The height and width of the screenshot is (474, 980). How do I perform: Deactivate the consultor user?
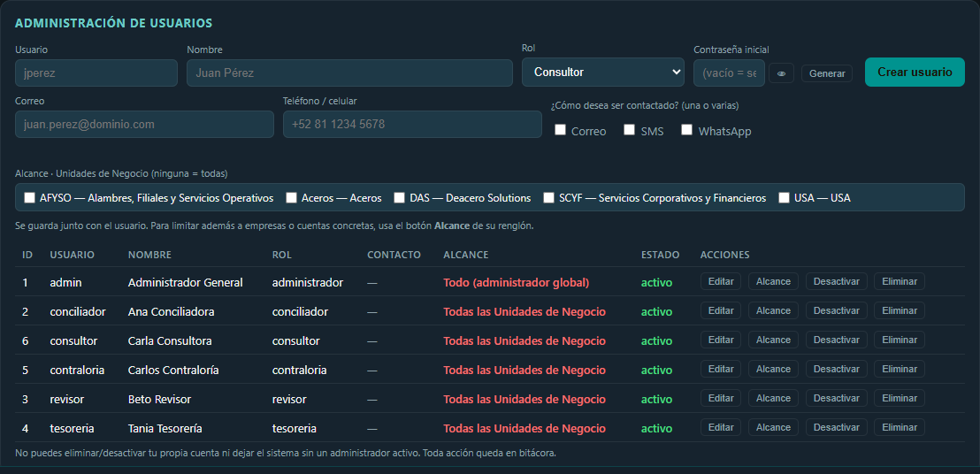[836, 340]
